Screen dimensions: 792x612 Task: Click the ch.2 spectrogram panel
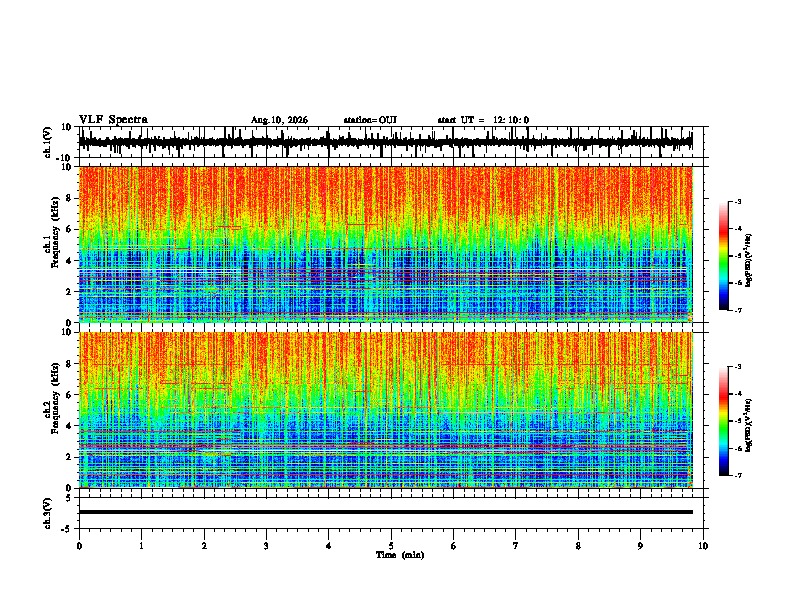coord(386,410)
